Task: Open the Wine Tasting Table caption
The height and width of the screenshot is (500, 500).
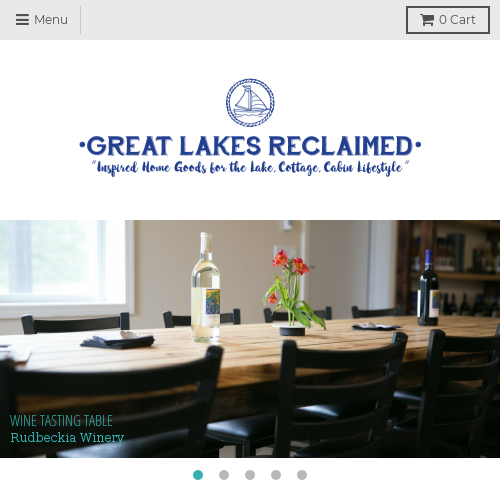Action: click(x=61, y=421)
